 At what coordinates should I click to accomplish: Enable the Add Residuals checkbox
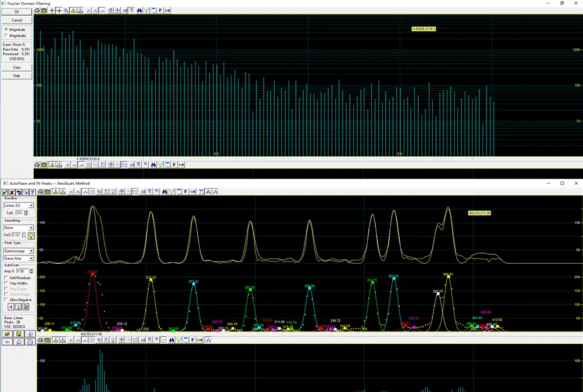pyautogui.click(x=6, y=278)
